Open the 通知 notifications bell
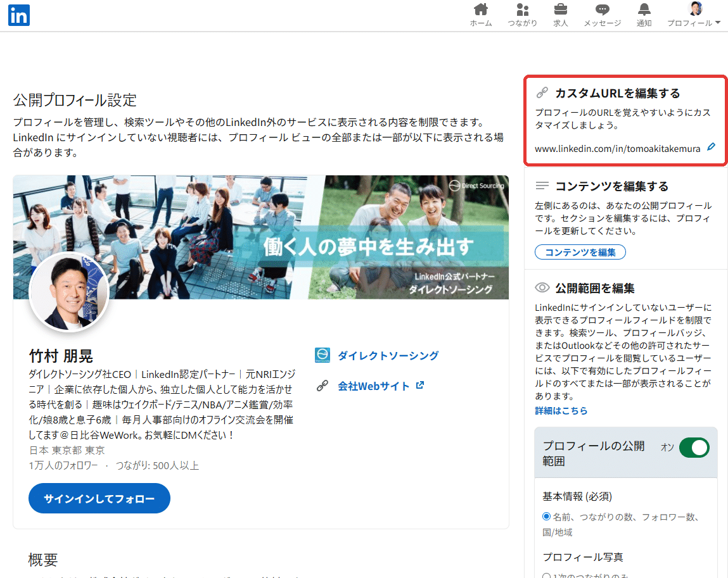The height and width of the screenshot is (578, 728). [x=644, y=15]
